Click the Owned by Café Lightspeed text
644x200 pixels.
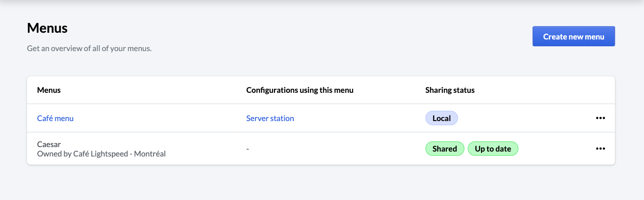[101, 154]
